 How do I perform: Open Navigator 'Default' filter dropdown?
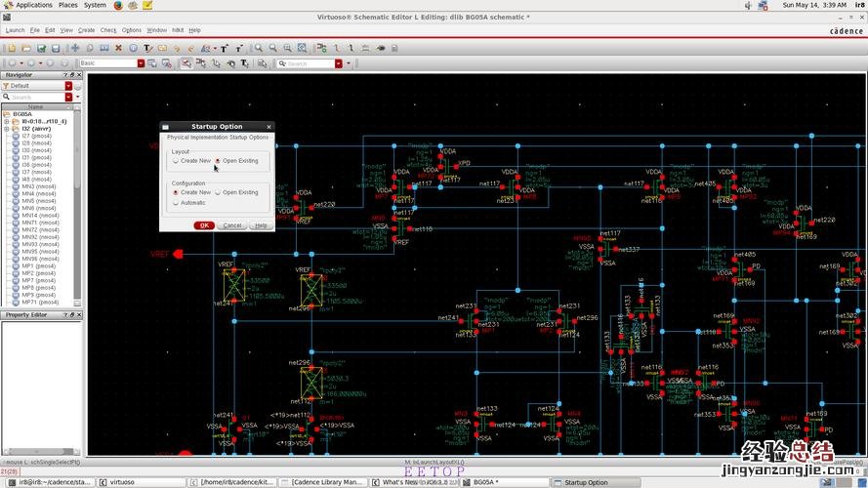pos(68,86)
